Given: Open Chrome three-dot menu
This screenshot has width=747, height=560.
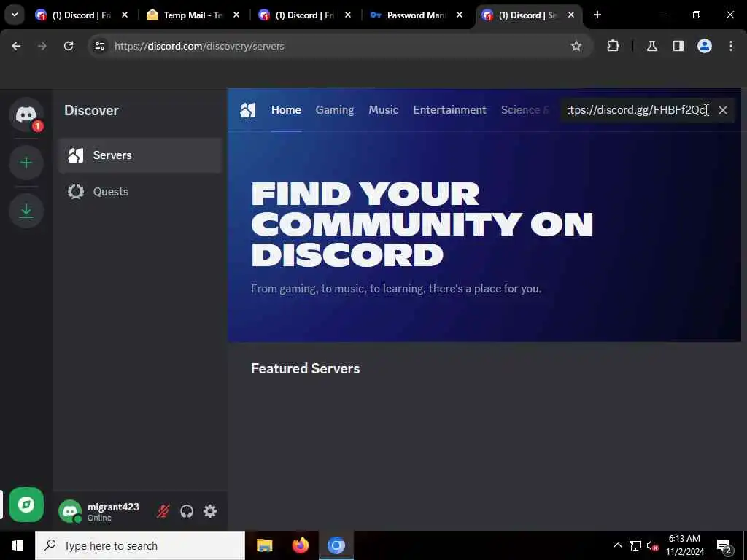Looking at the screenshot, I should point(731,46).
